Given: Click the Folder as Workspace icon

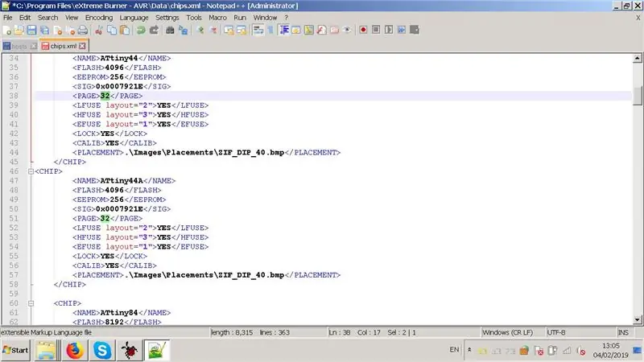Looking at the screenshot, I should tap(334, 30).
